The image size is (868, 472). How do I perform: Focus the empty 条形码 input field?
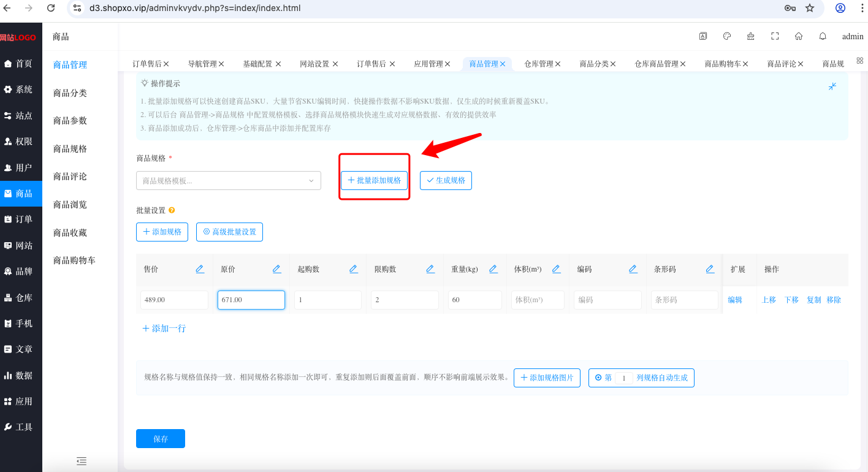point(684,300)
